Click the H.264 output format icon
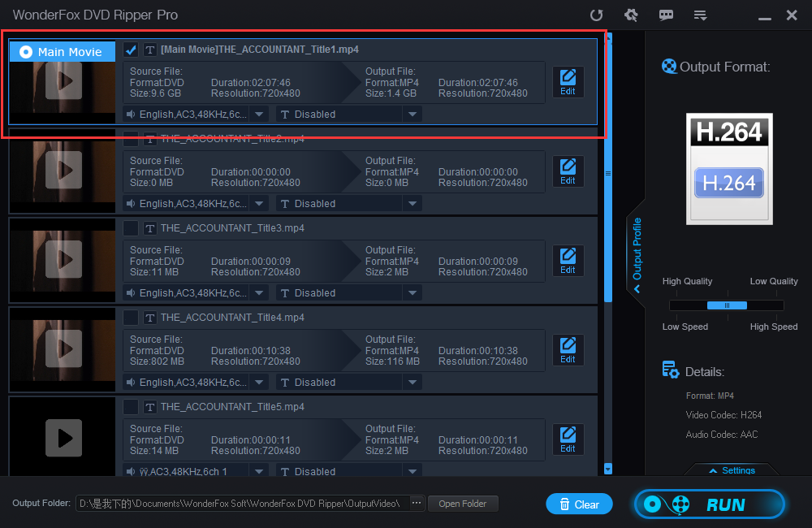This screenshot has height=528, width=812. point(729,169)
